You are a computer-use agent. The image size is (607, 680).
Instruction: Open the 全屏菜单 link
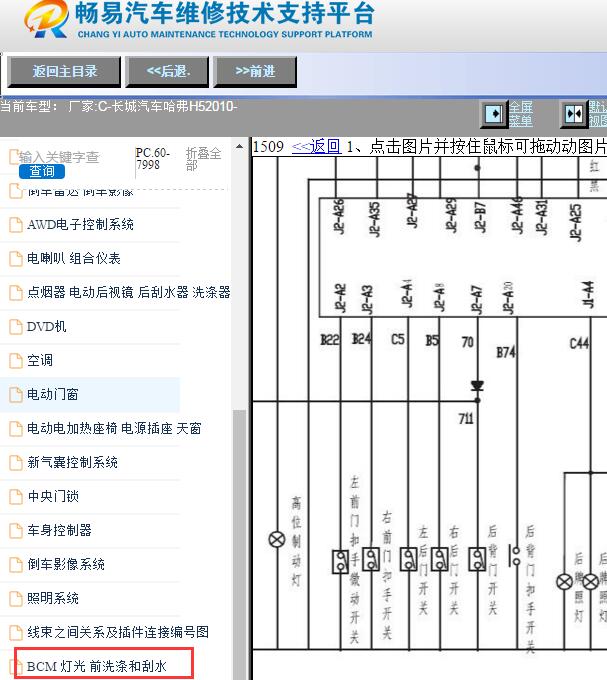coord(520,114)
